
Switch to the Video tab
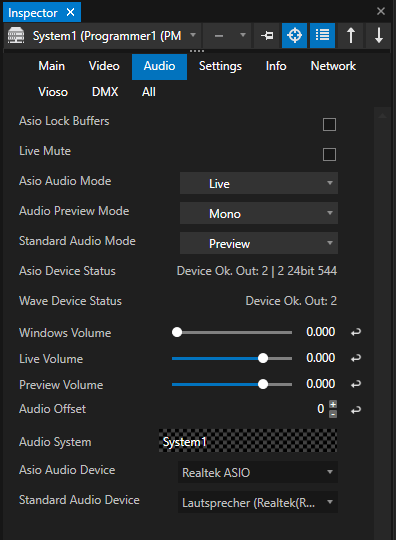pyautogui.click(x=104, y=66)
